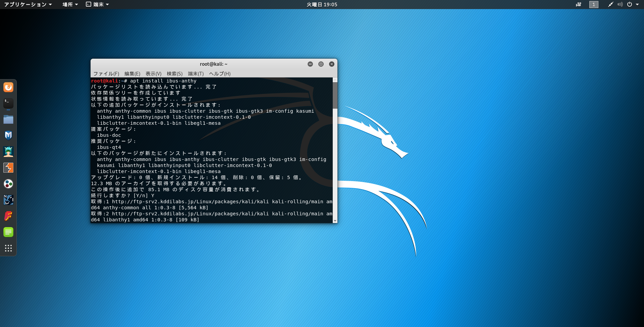Open the 表示(V) menu
This screenshot has height=327, width=644.
154,74
